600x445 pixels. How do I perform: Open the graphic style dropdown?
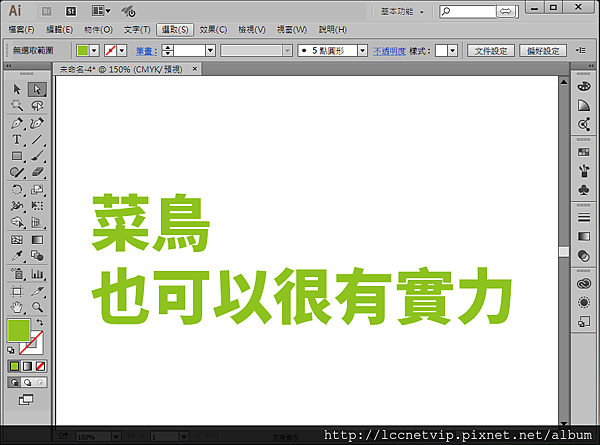click(453, 51)
